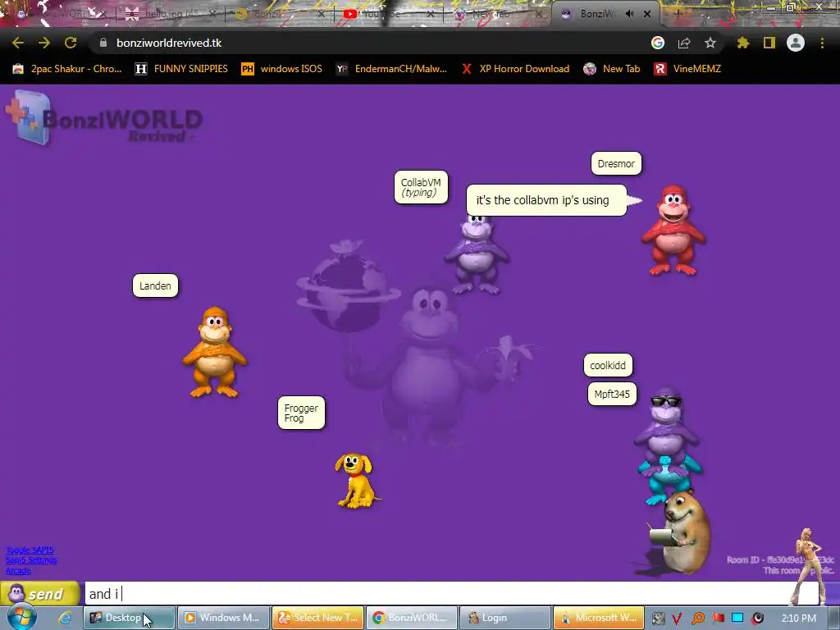Click the Frogger Frog name tag

pos(301,413)
